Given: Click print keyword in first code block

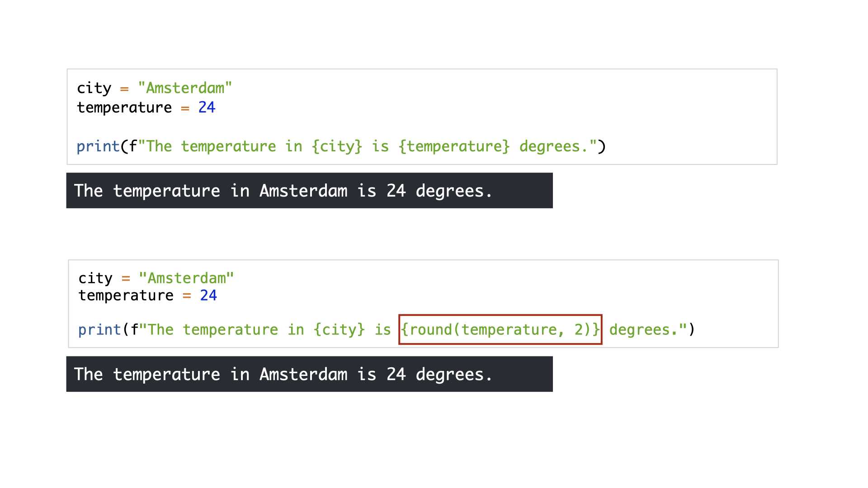Looking at the screenshot, I should [x=98, y=146].
